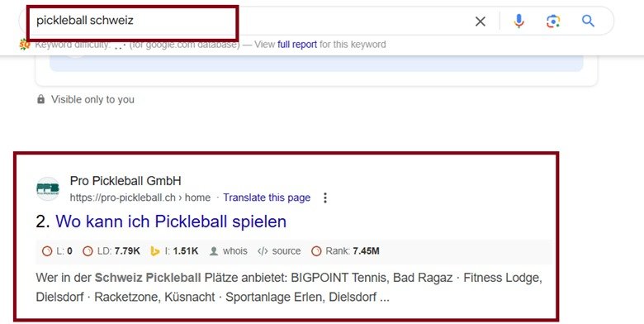The image size is (644, 324).
Task: Click the L: 0 links metric
Action: coord(58,251)
